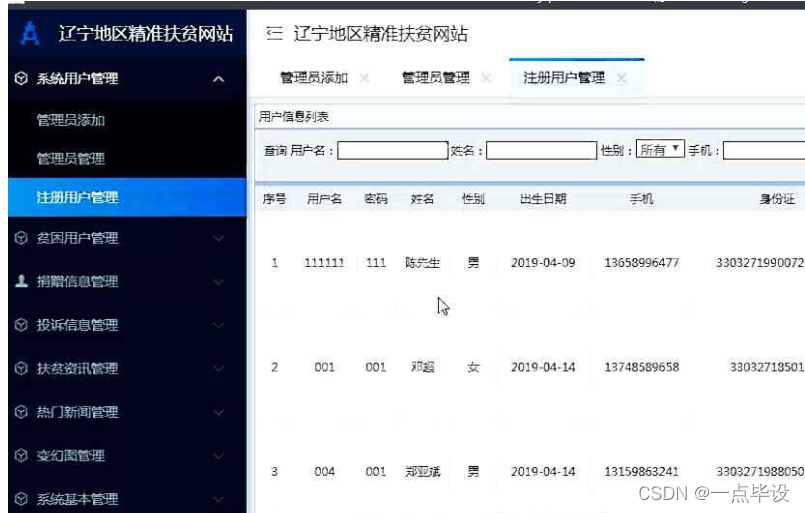Expand the 系统基本管理 menu chevron
Viewport: 805px width, 513px height.
point(219,499)
